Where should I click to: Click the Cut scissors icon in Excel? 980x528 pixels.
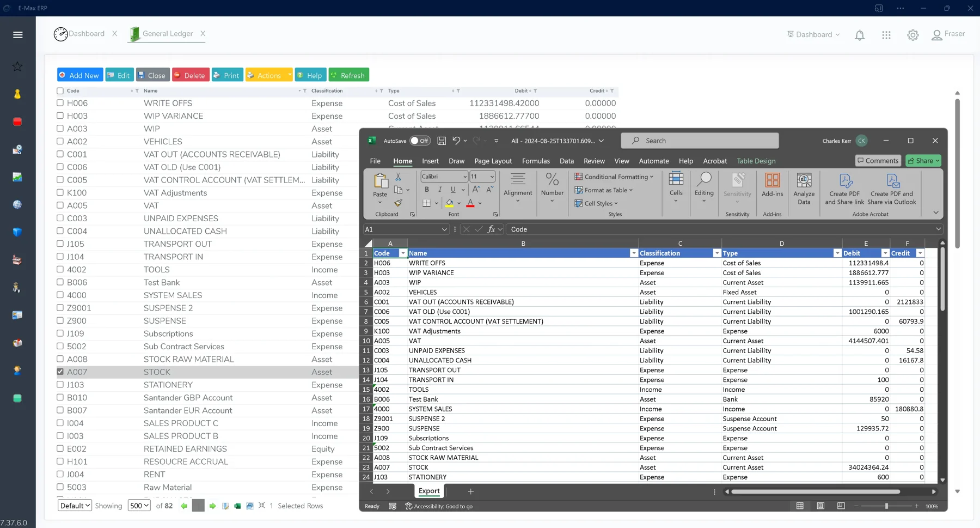[x=398, y=177]
